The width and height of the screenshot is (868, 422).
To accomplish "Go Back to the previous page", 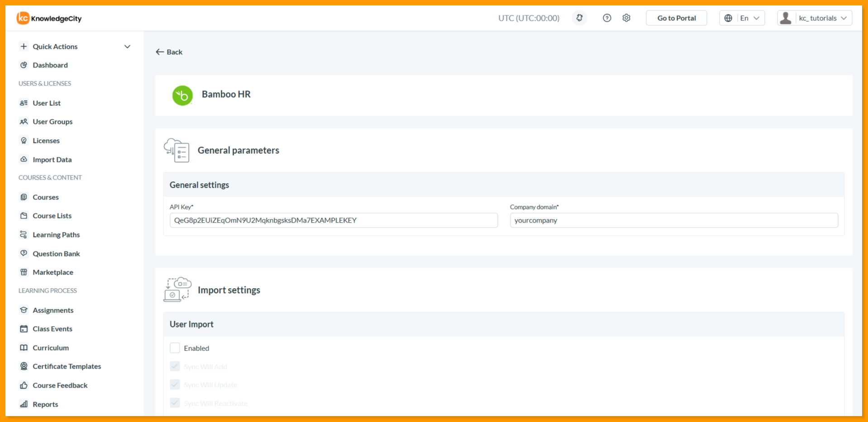I will 169,52.
